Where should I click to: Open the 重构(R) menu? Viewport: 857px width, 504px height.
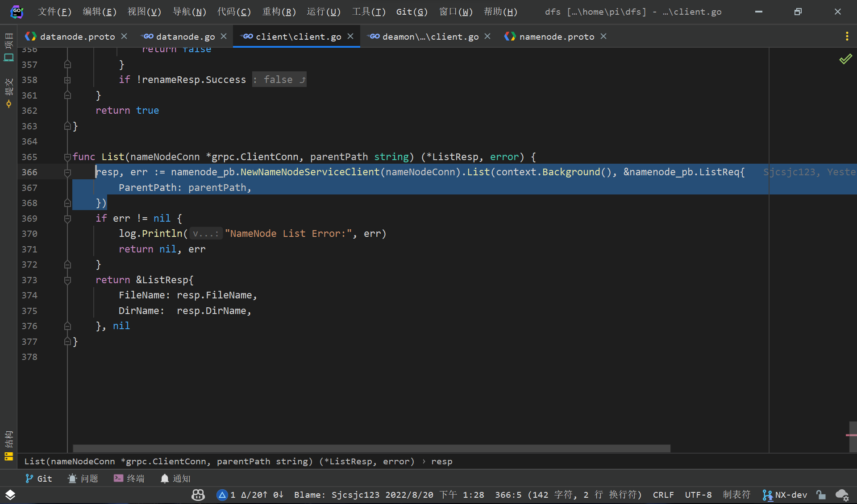point(279,12)
